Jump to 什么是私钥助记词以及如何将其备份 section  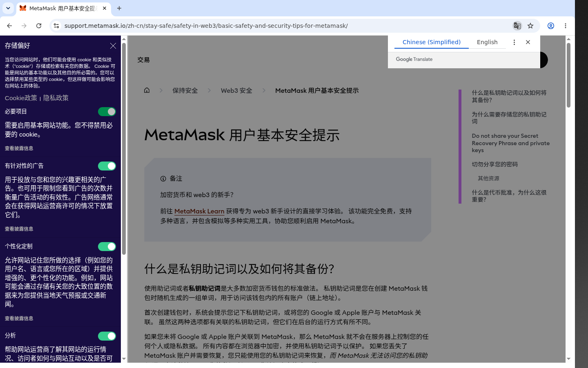[x=509, y=96]
